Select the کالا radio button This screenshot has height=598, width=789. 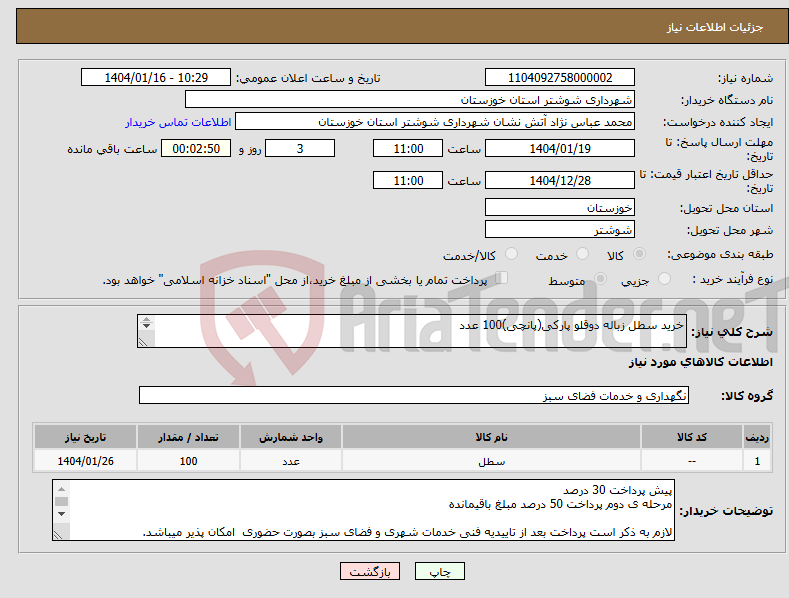(x=640, y=254)
